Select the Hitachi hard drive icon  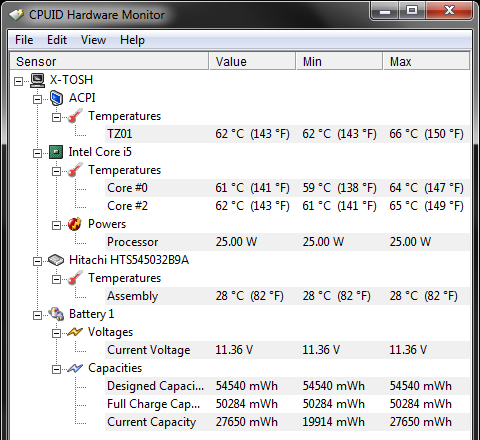coord(56,260)
